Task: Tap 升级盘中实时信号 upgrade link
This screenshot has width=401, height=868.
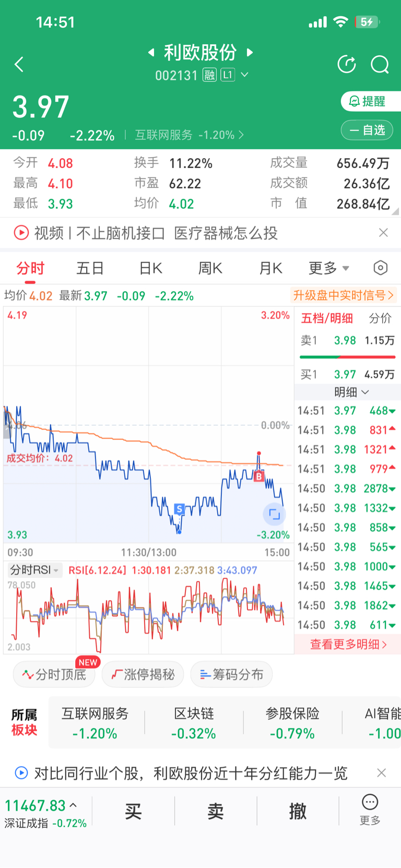Action: click(343, 295)
